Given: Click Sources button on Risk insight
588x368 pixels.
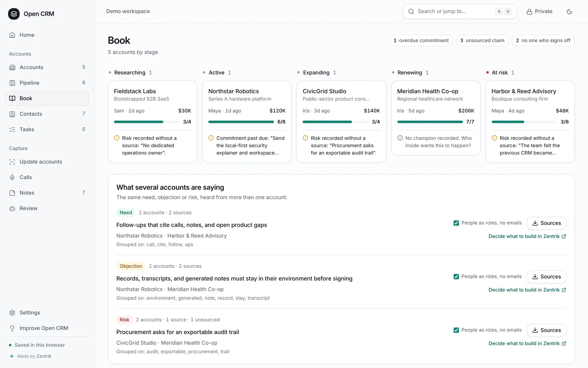Looking at the screenshot, I should (546, 330).
